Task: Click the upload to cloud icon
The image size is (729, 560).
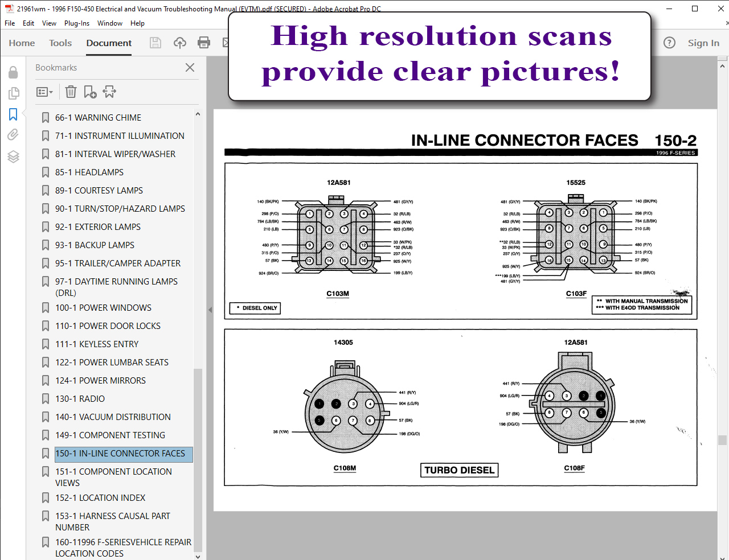Action: click(x=180, y=43)
